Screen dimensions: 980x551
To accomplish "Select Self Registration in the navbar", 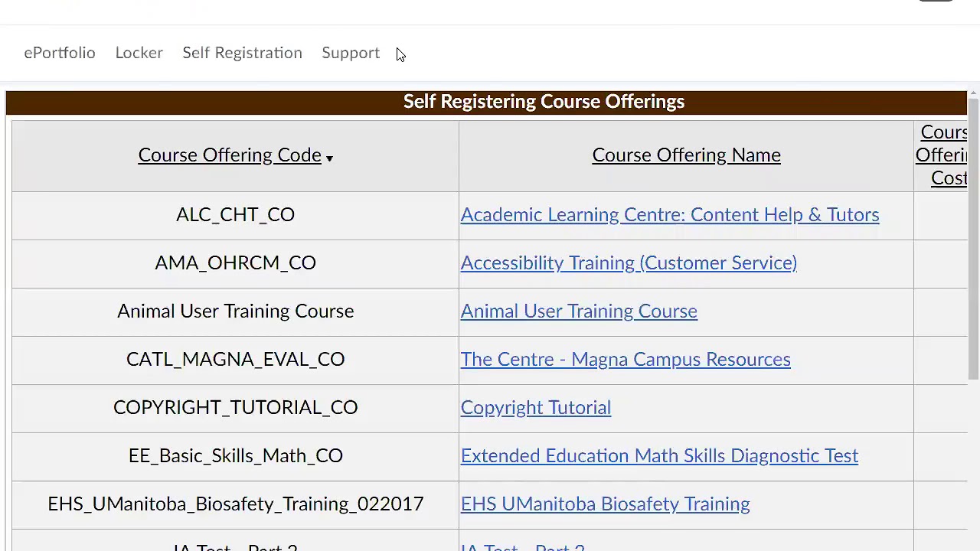I will coord(242,53).
